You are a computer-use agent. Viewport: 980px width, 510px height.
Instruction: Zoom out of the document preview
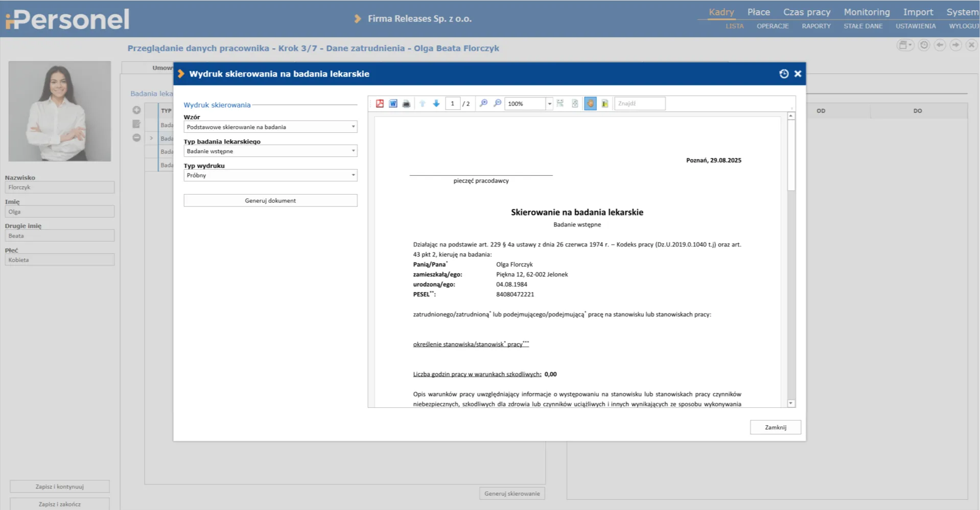(x=497, y=104)
